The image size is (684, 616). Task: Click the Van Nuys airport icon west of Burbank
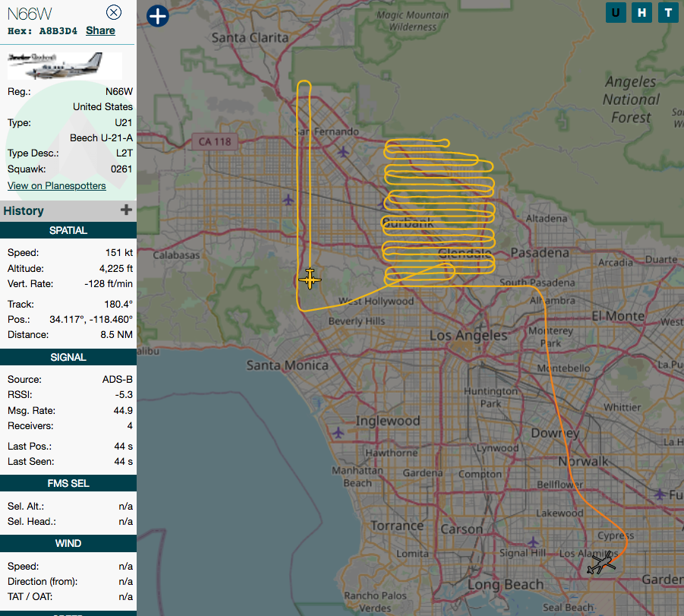point(288,200)
